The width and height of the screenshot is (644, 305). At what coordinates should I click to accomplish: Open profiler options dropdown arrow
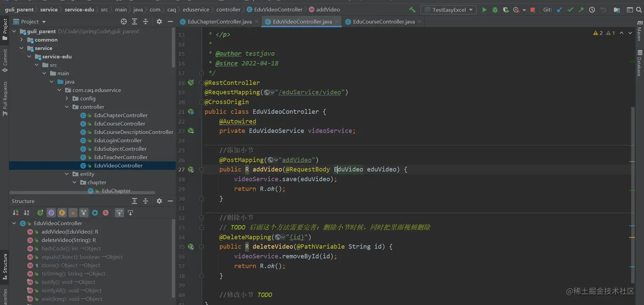pyautogui.click(x=524, y=10)
